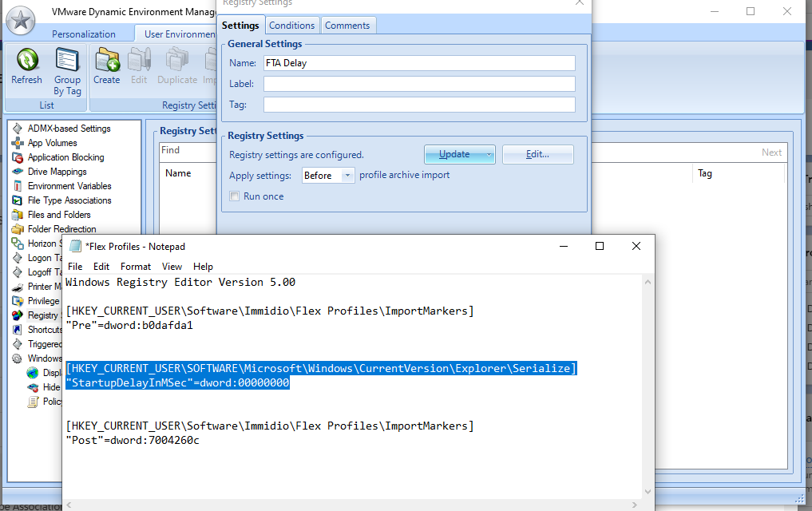The width and height of the screenshot is (812, 511).
Task: Click the Label input field
Action: tap(419, 84)
